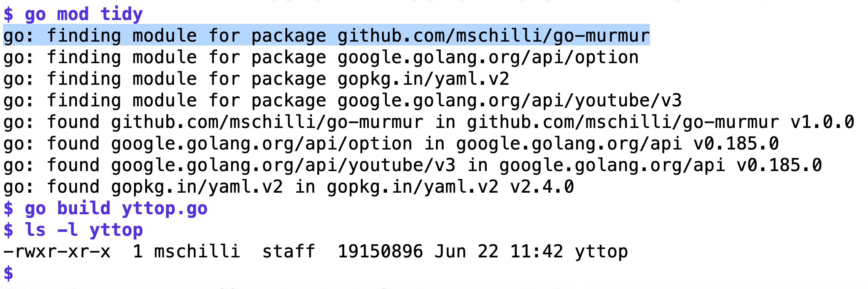This screenshot has height=289, width=868.
Task: Click the 'ls -l yttop' command
Action: coord(73,230)
